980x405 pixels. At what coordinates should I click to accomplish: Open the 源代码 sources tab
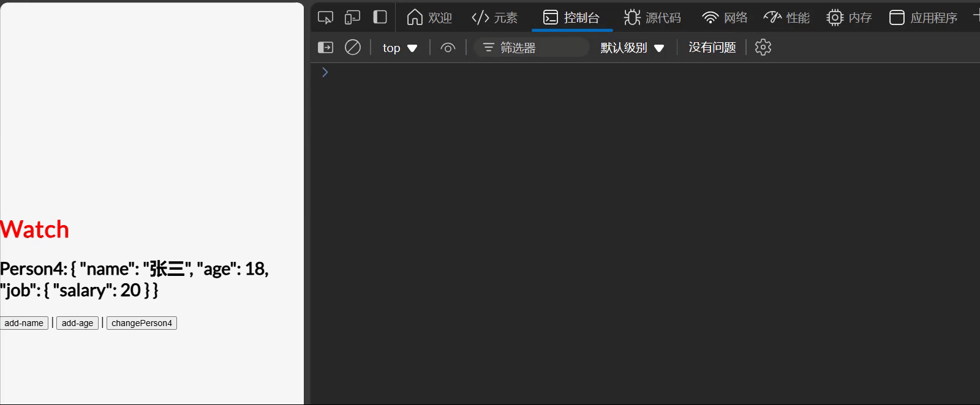(652, 18)
